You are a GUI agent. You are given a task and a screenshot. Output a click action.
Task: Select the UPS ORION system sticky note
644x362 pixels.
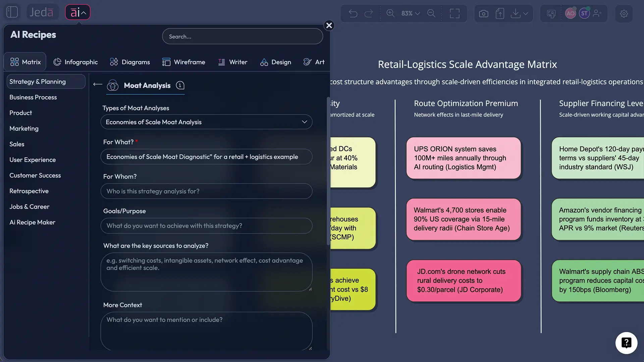[x=464, y=158]
